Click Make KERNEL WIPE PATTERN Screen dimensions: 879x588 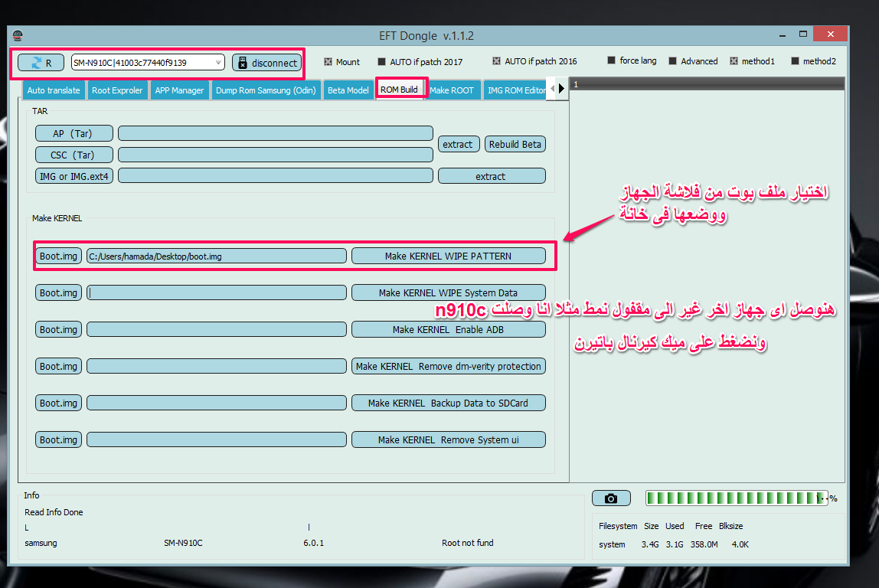[x=449, y=256]
